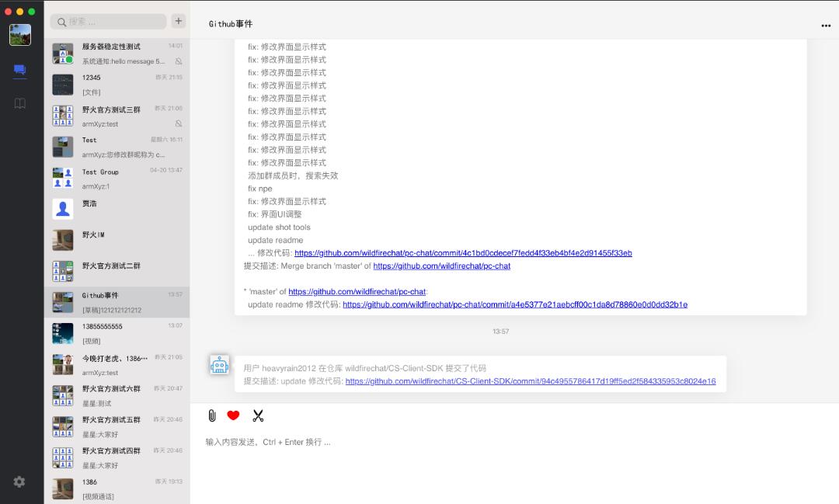The height and width of the screenshot is (504, 839).
Task: Open emoji picker with red heart icon
Action: (x=233, y=415)
